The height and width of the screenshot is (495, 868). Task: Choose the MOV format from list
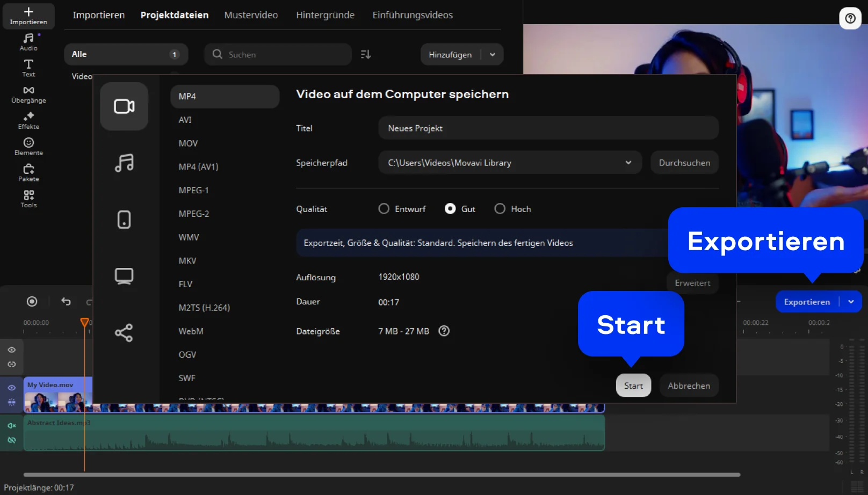pos(189,143)
